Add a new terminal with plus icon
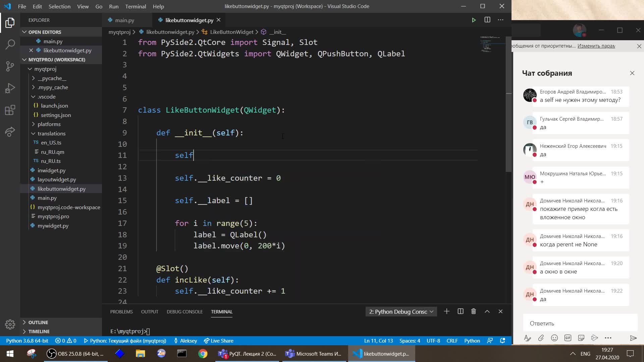The image size is (644, 362). 446,311
